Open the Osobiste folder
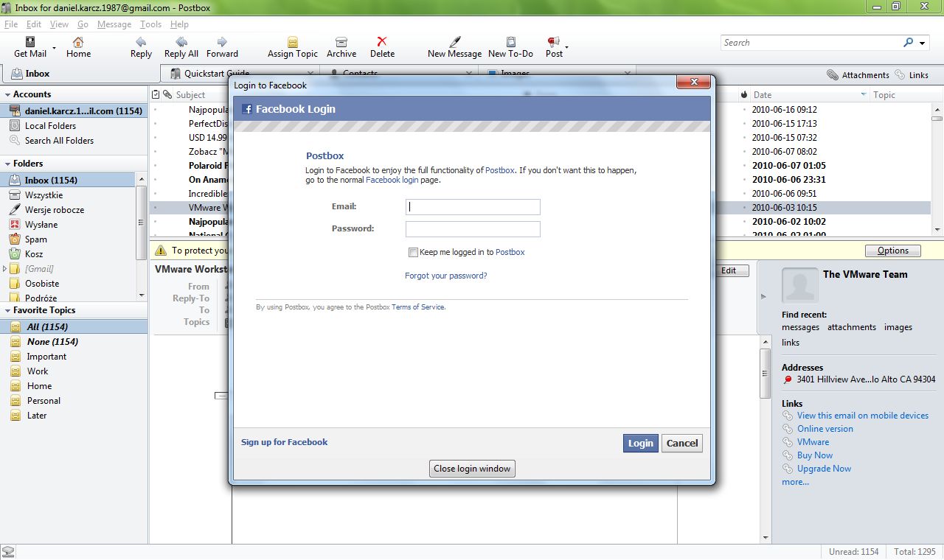The image size is (944, 560). (x=41, y=284)
